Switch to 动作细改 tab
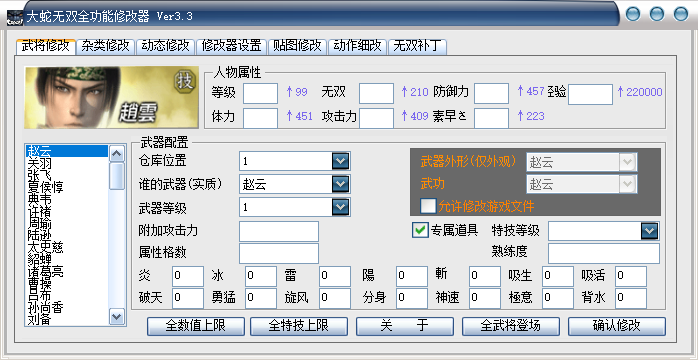The height and width of the screenshot is (360, 698). click(357, 46)
